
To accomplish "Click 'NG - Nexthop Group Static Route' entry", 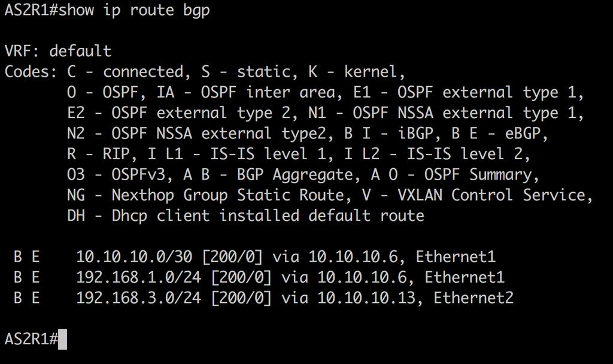I will [x=205, y=195].
